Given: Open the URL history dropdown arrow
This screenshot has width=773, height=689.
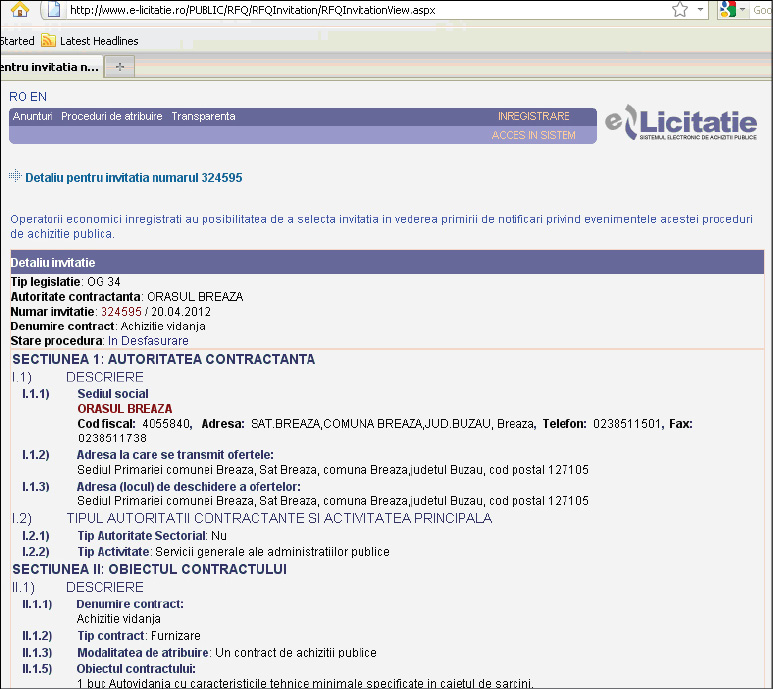Looking at the screenshot, I should [x=702, y=10].
